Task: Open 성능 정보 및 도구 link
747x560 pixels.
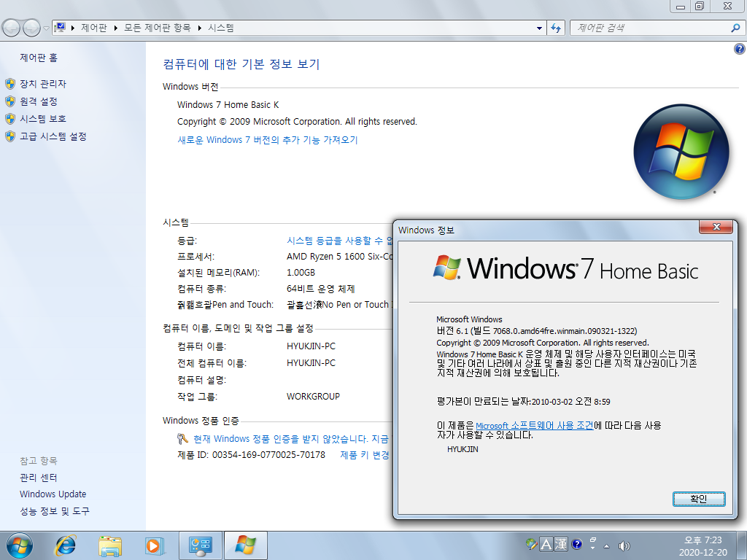Action: pos(54,511)
